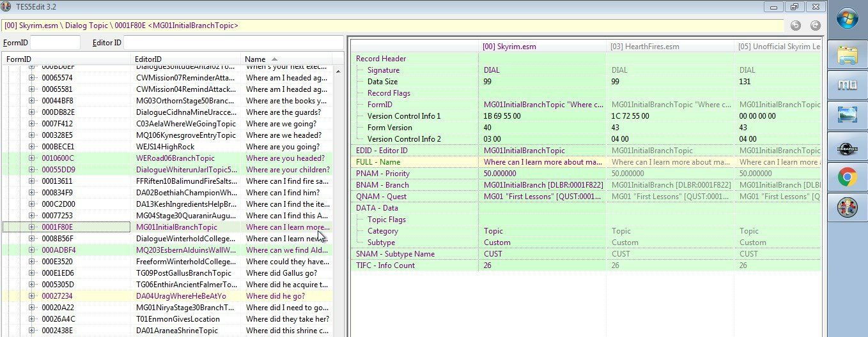Open the photo viewer taskbar icon
Viewport: 868px width, 337px height.
pyautogui.click(x=848, y=116)
